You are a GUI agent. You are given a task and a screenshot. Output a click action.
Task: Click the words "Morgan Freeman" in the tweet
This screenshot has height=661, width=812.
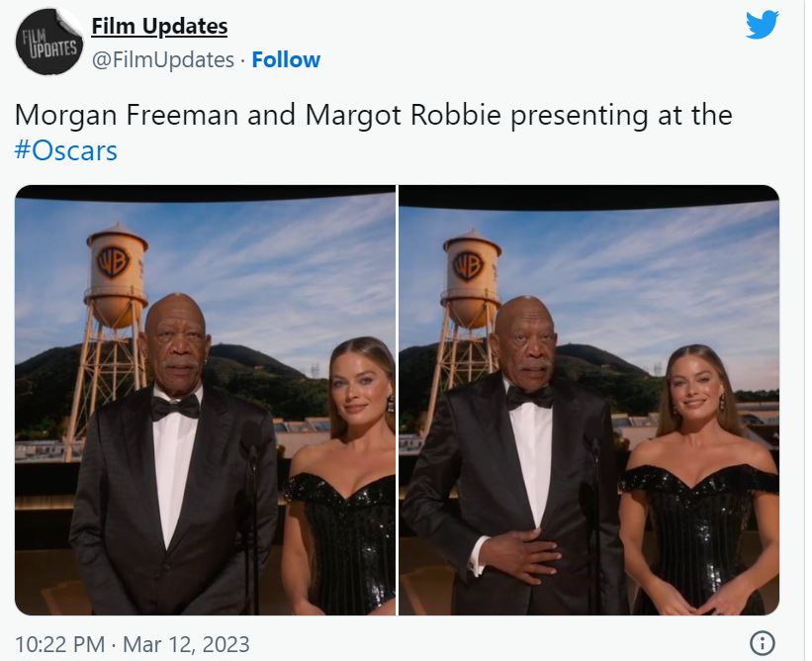tap(128, 115)
